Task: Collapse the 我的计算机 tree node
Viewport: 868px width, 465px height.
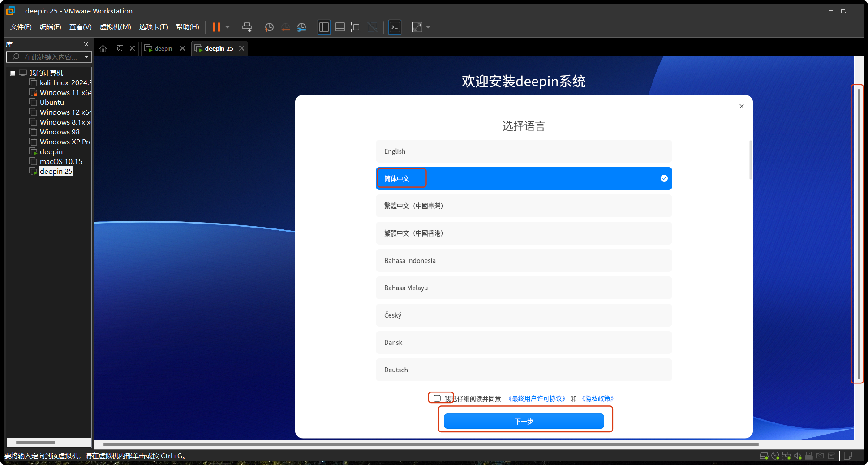Action: (13, 73)
